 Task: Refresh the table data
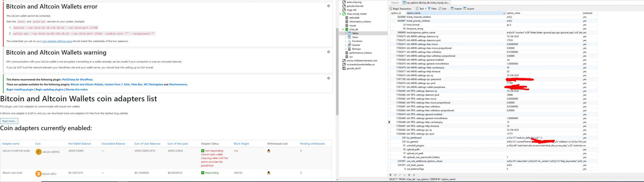pos(409,175)
